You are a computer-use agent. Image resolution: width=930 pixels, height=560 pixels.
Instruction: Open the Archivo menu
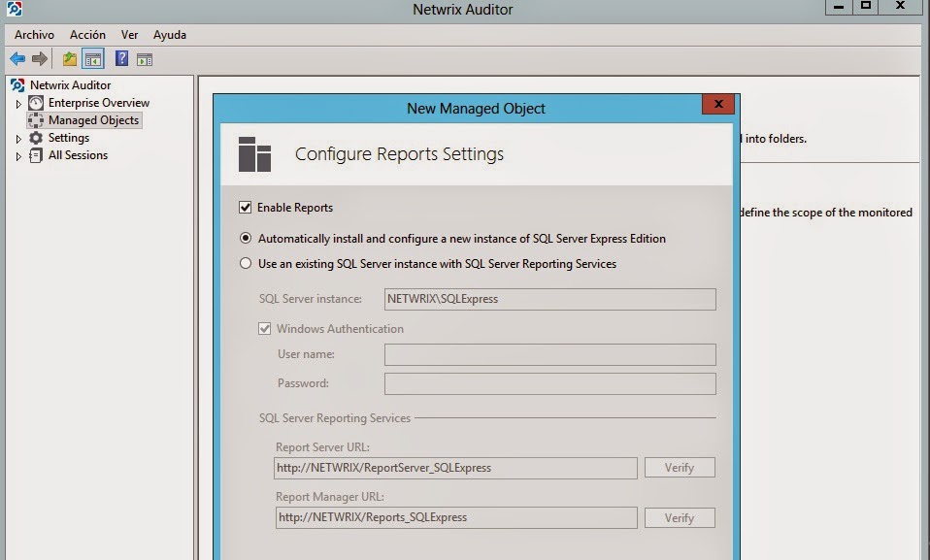click(x=34, y=35)
